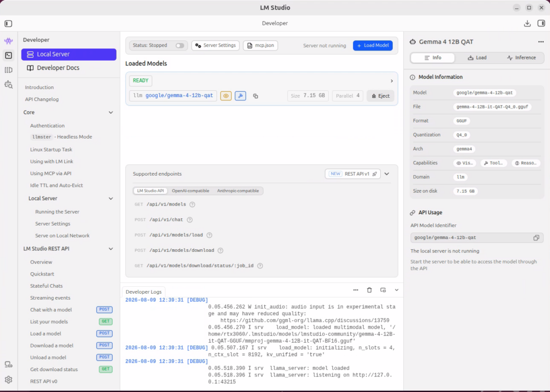Viewport: 550px width, 392px height.
Task: Eject the google/gemma-4-12b-qat model
Action: coord(381,96)
